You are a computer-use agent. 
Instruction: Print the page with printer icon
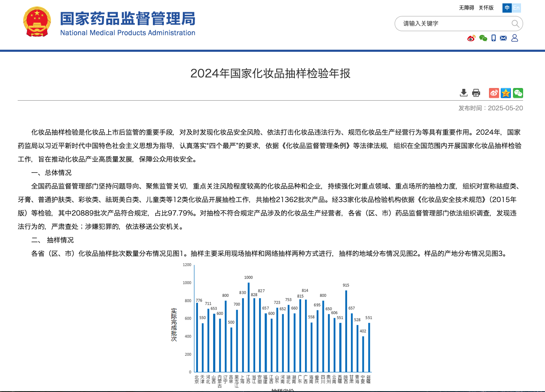476,93
